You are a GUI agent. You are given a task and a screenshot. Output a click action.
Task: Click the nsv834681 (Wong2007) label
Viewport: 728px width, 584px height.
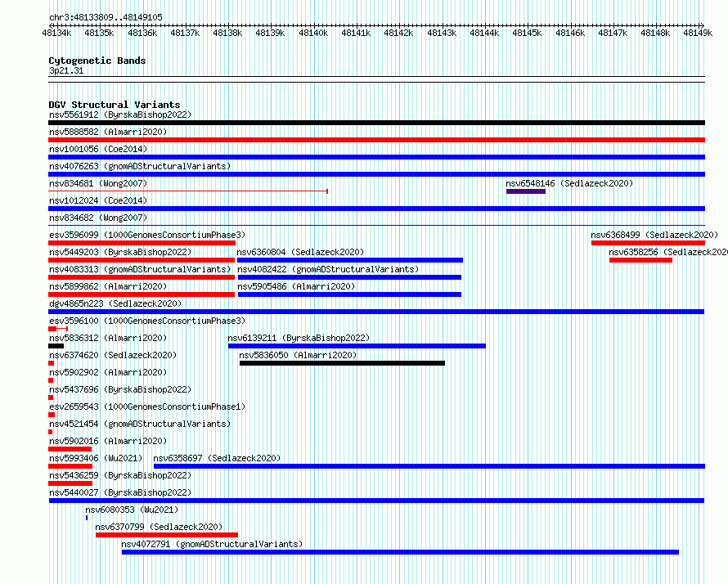(x=98, y=183)
